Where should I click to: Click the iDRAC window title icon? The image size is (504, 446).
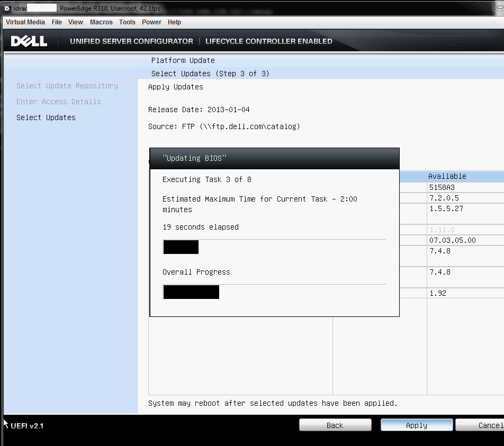(x=7, y=8)
